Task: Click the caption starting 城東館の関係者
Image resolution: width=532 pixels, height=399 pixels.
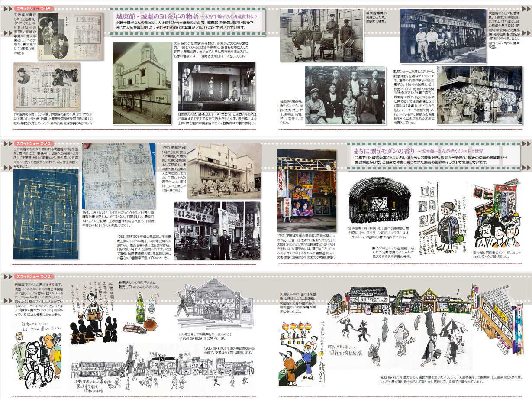Action: (291, 112)
